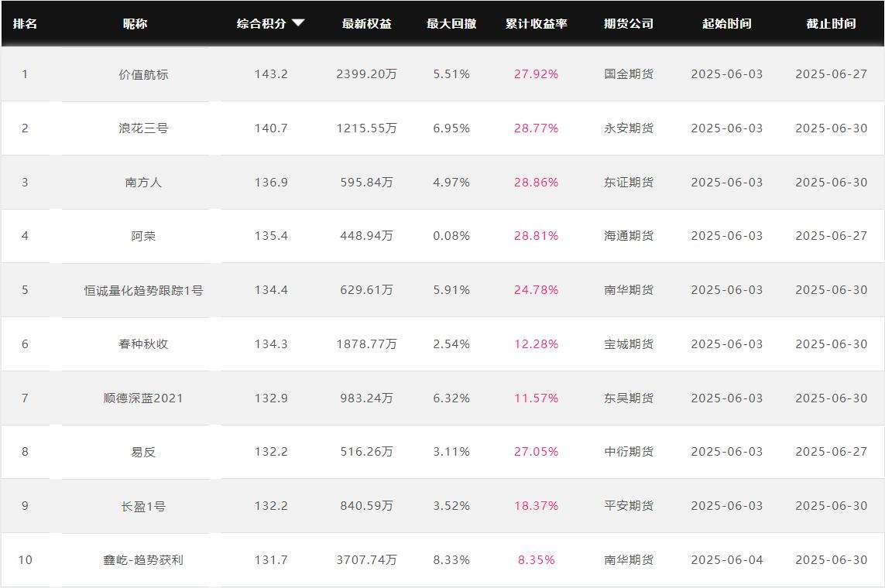The height and width of the screenshot is (588, 885).
Task: Select drawdown value 8.33%
Action: pyautogui.click(x=451, y=560)
